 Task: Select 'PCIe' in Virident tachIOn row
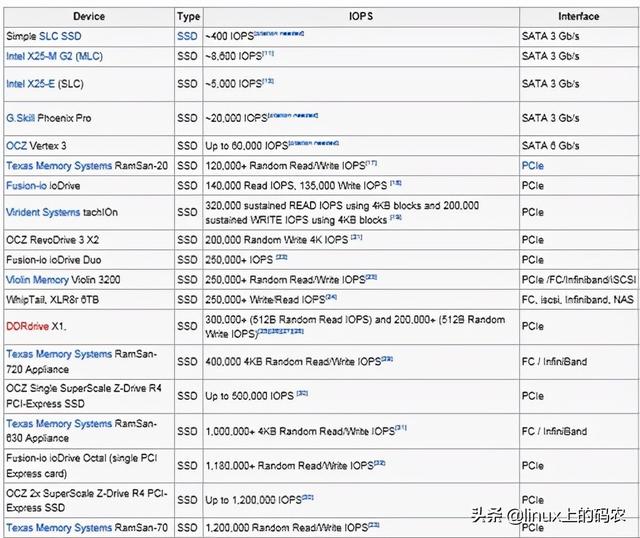pyautogui.click(x=533, y=213)
